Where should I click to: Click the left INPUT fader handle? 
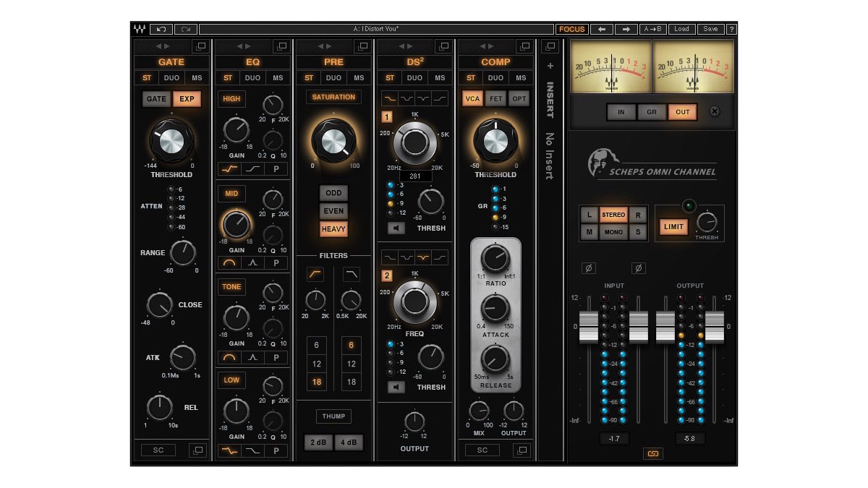588,328
